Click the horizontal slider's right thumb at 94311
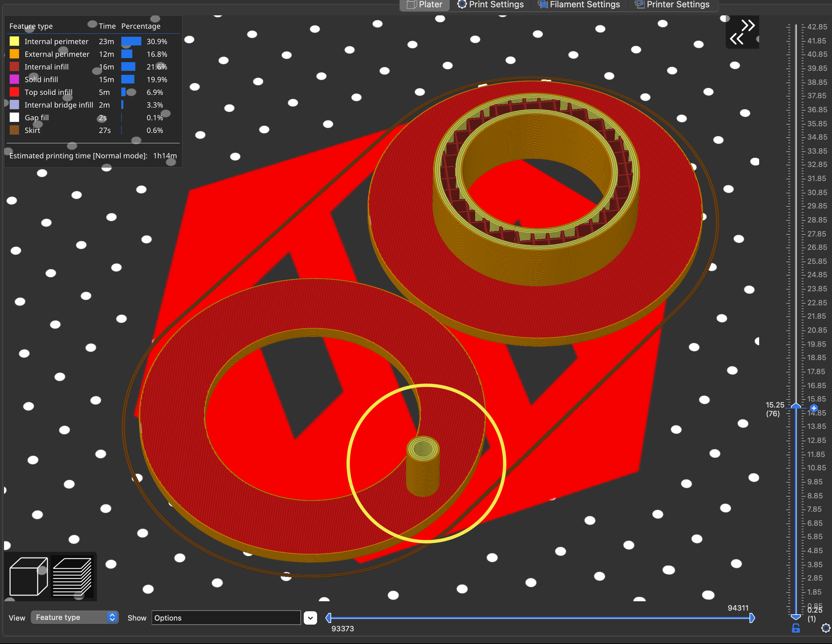Image resolution: width=832 pixels, height=644 pixels. coord(752,618)
